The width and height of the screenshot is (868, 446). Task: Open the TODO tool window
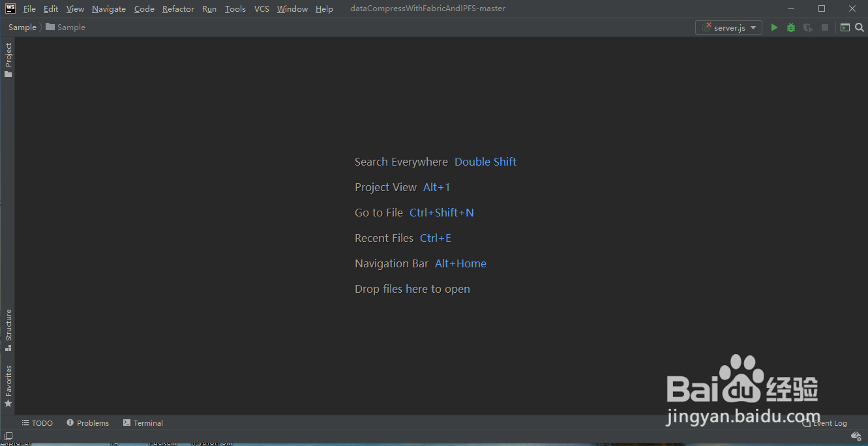37,423
